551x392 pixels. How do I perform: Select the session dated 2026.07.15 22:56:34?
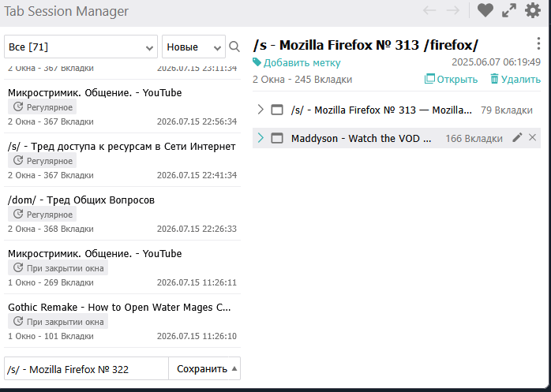[x=122, y=106]
